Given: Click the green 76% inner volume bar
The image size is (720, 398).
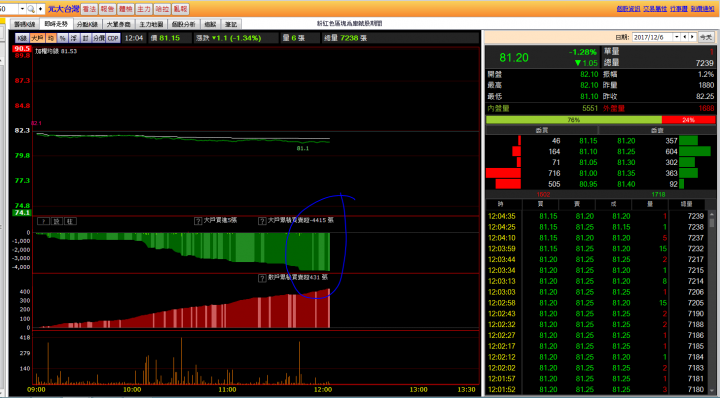Looking at the screenshot, I should [574, 120].
